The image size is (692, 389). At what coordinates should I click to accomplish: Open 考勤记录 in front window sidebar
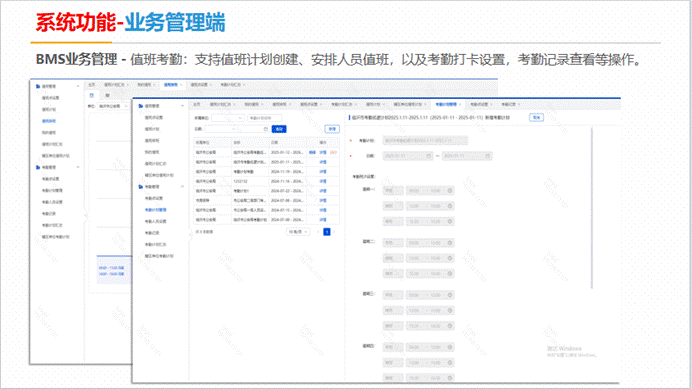point(152,233)
